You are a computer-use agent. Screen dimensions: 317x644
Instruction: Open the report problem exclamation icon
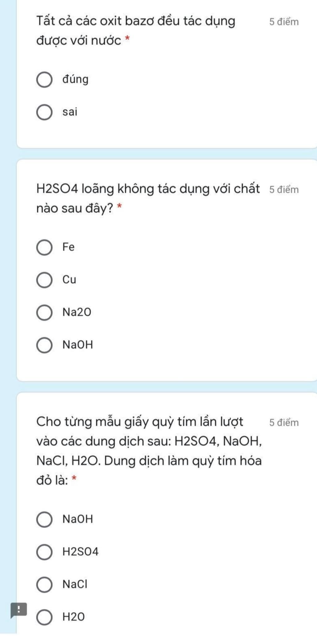19,611
